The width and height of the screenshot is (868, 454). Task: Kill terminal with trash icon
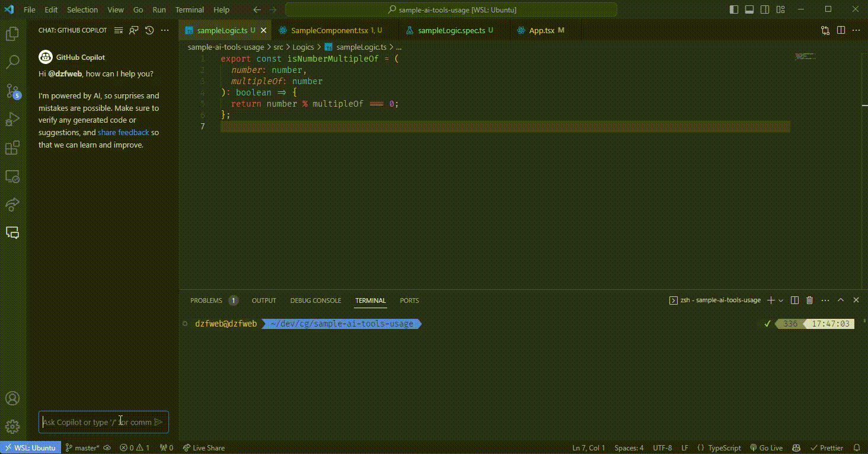point(810,300)
